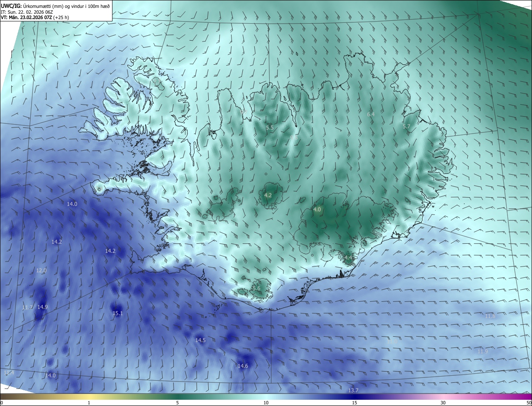Click the 10 tick on the color scale
The height and width of the screenshot is (406, 532).
point(266,403)
